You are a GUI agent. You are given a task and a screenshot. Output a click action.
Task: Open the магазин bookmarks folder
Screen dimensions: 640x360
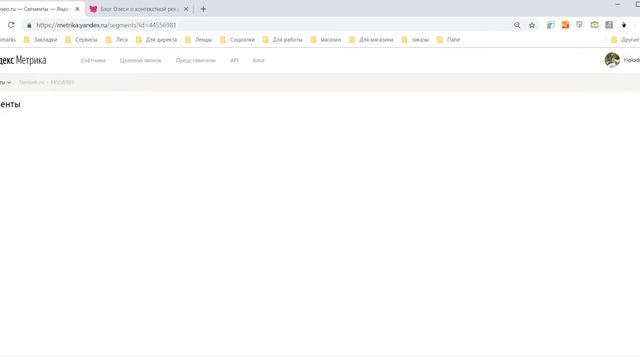click(326, 40)
